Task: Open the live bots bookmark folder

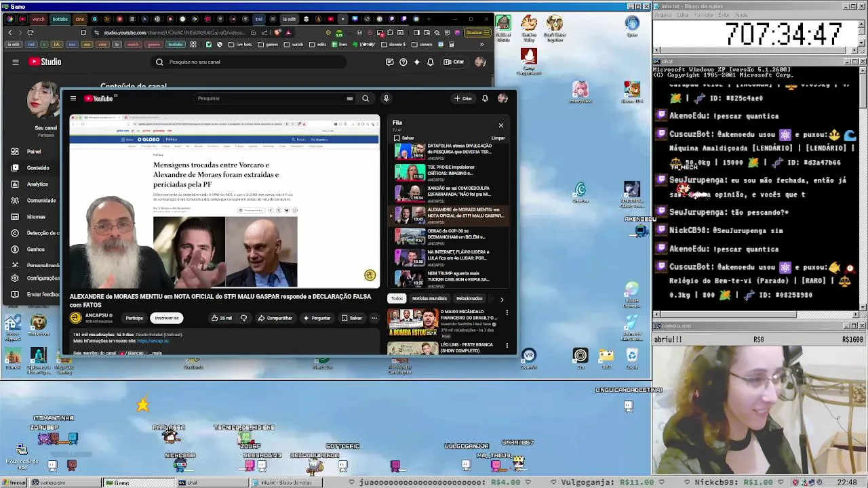Action: (239, 45)
